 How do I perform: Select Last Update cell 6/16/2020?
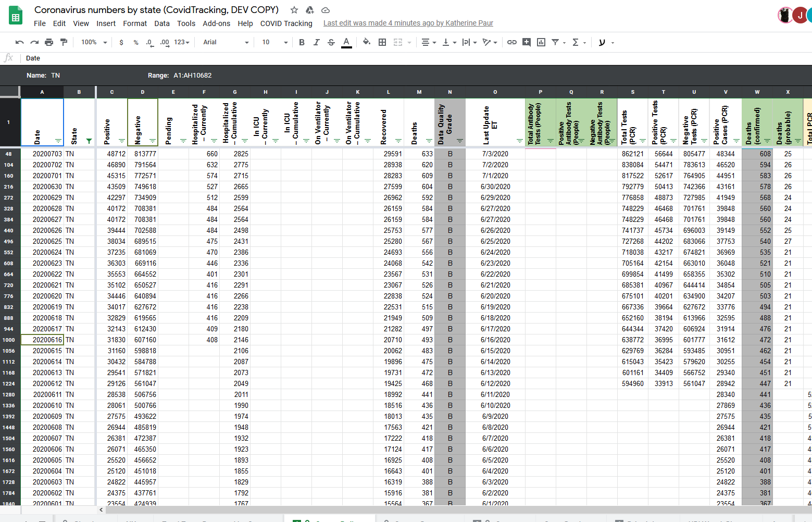click(495, 340)
